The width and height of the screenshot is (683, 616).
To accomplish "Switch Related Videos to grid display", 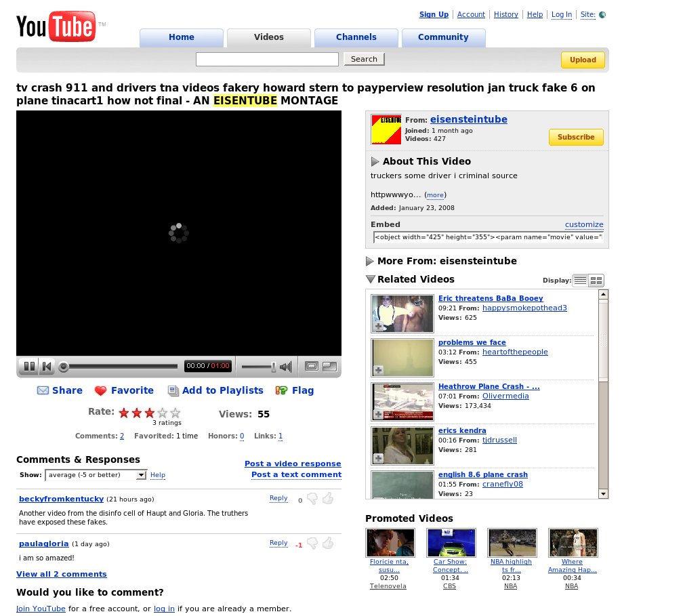I will point(596,281).
